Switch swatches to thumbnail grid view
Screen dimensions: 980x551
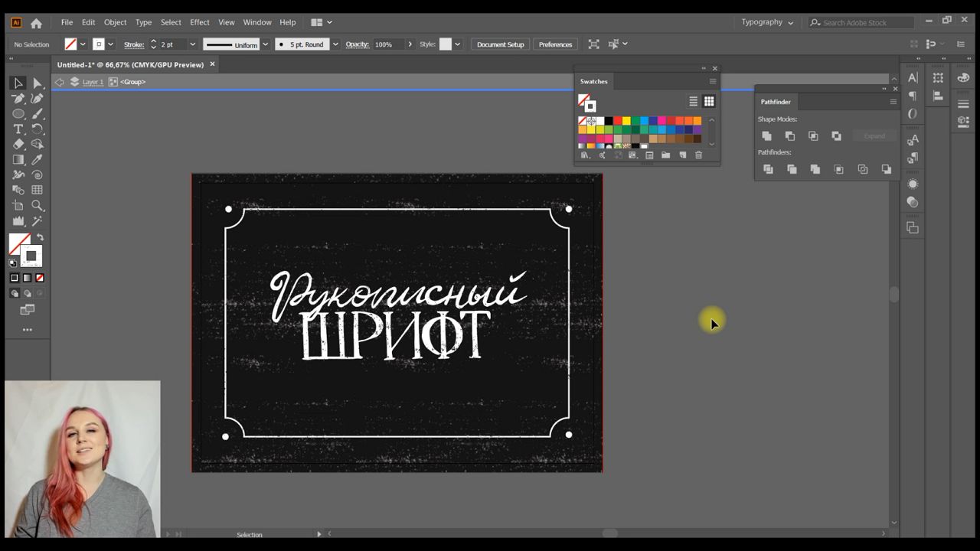coord(709,101)
